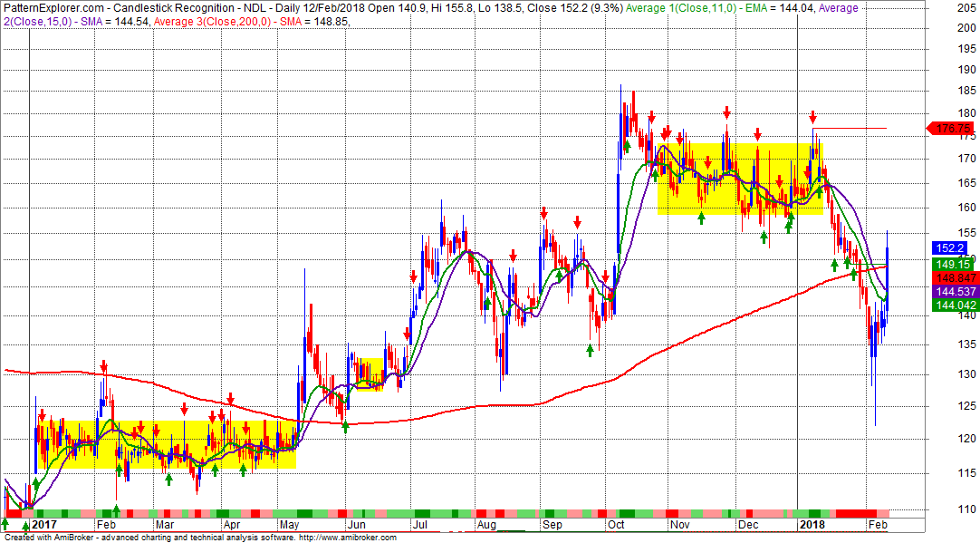Select the Jul month label
Viewport: 980px width, 543px height.
point(420,525)
